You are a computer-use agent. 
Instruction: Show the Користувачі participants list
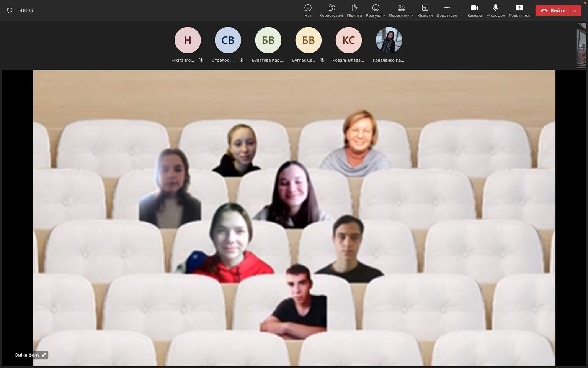click(x=331, y=10)
